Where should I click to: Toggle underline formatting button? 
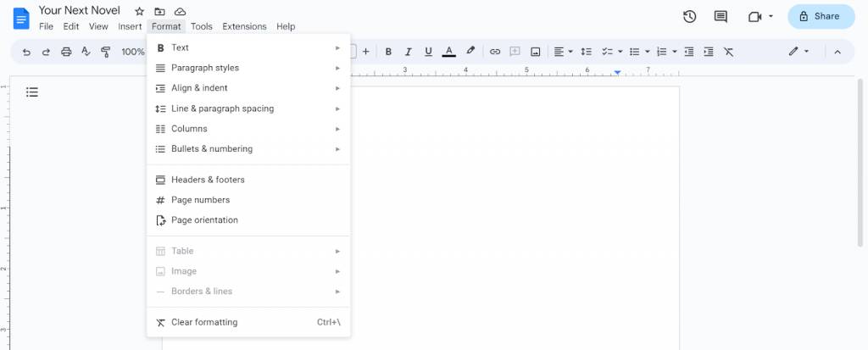pos(428,52)
